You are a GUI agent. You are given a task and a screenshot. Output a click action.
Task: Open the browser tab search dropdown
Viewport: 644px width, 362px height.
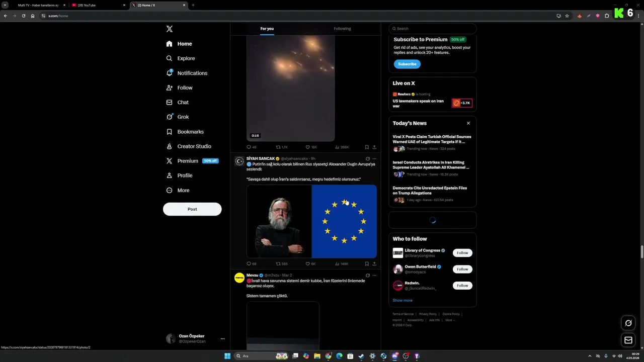click(x=5, y=5)
